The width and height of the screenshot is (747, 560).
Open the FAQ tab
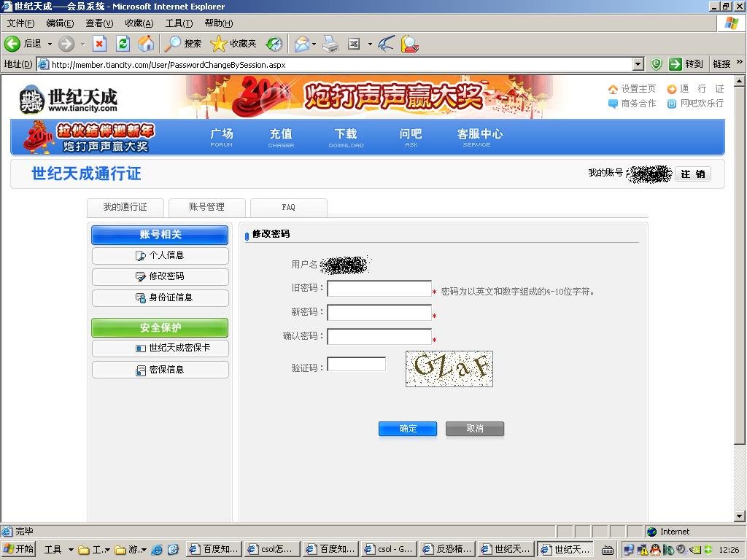point(288,208)
